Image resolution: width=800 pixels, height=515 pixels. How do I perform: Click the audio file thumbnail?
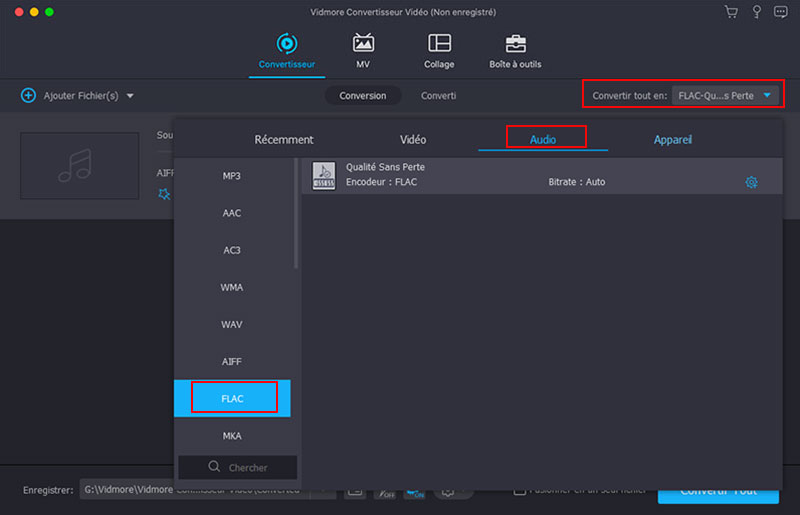tap(79, 165)
